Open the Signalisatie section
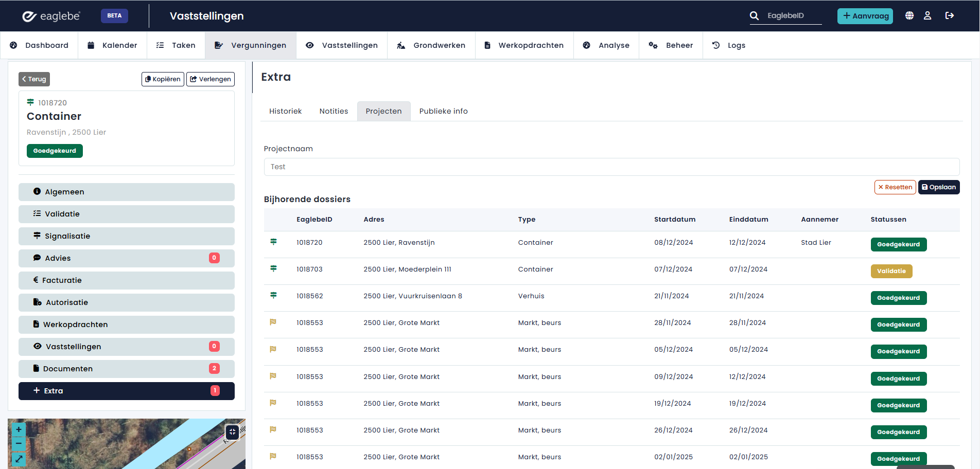This screenshot has height=469, width=980. coord(127,236)
